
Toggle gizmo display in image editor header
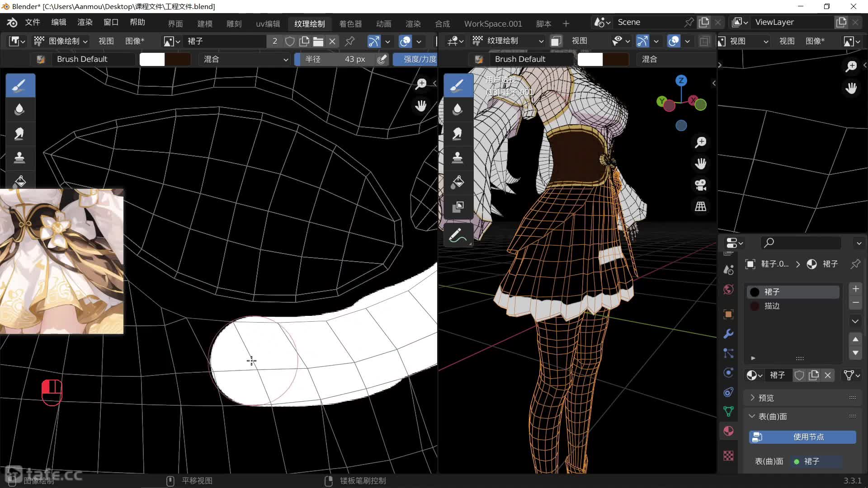pos(374,42)
